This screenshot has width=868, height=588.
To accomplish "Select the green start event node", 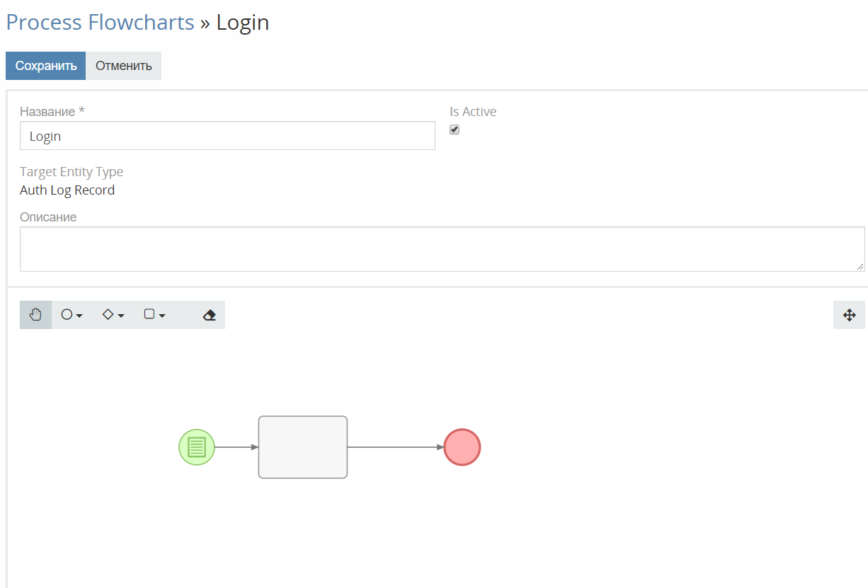I will pos(197,447).
